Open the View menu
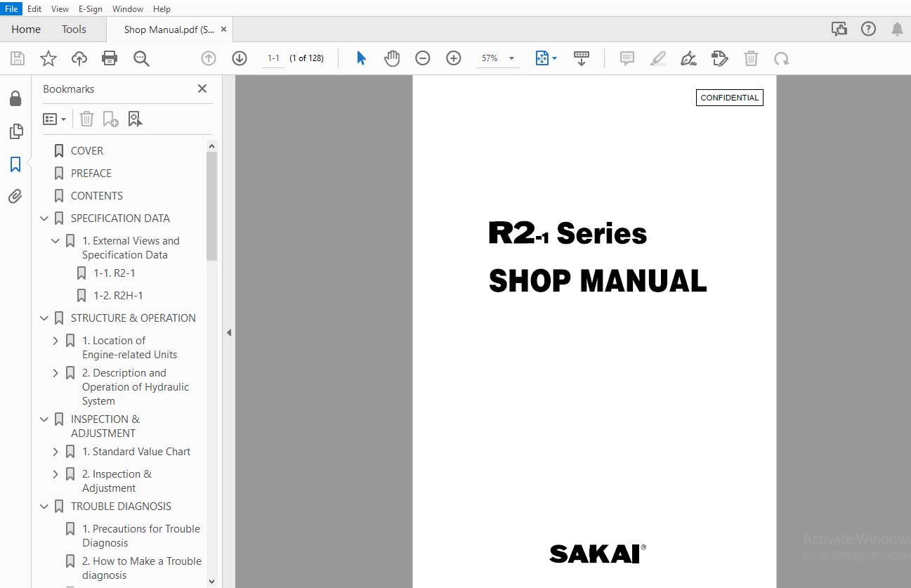 [x=60, y=8]
